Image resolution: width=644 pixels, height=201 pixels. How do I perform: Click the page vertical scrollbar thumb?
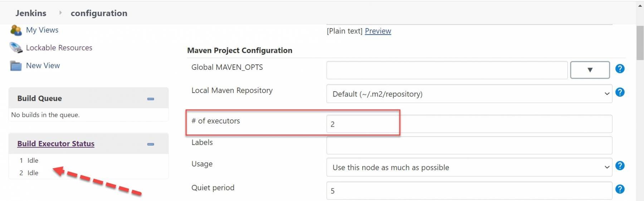point(640,43)
